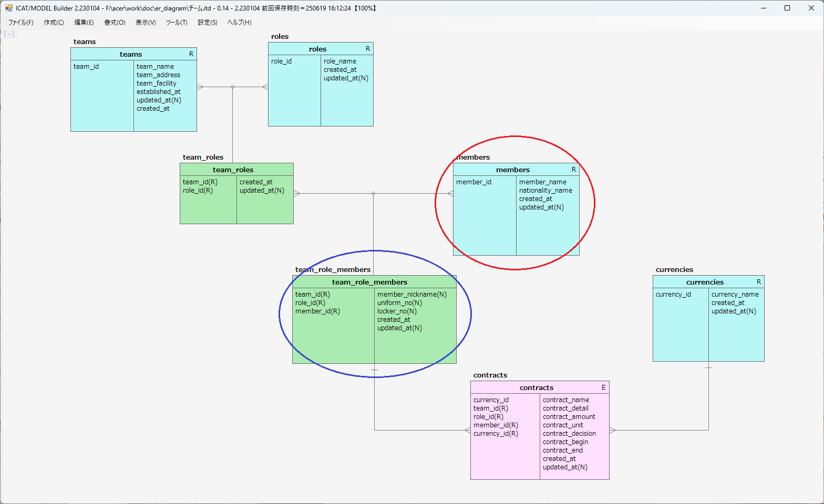Open the ヘルプ(H) menu

(x=240, y=23)
